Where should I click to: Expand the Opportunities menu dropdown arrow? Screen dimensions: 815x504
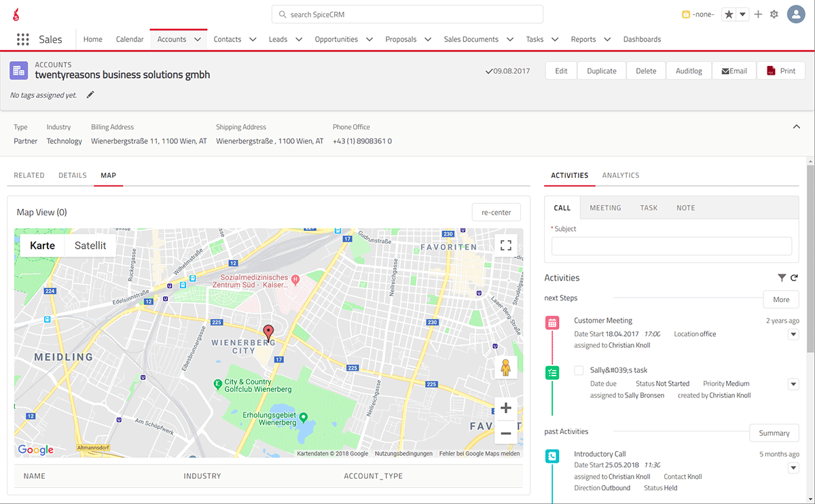(x=369, y=39)
